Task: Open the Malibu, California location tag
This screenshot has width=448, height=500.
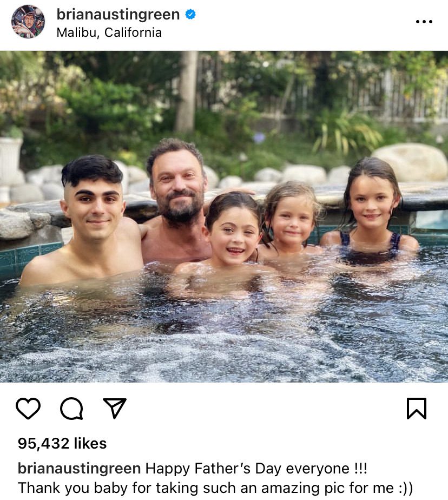Action: (x=109, y=32)
